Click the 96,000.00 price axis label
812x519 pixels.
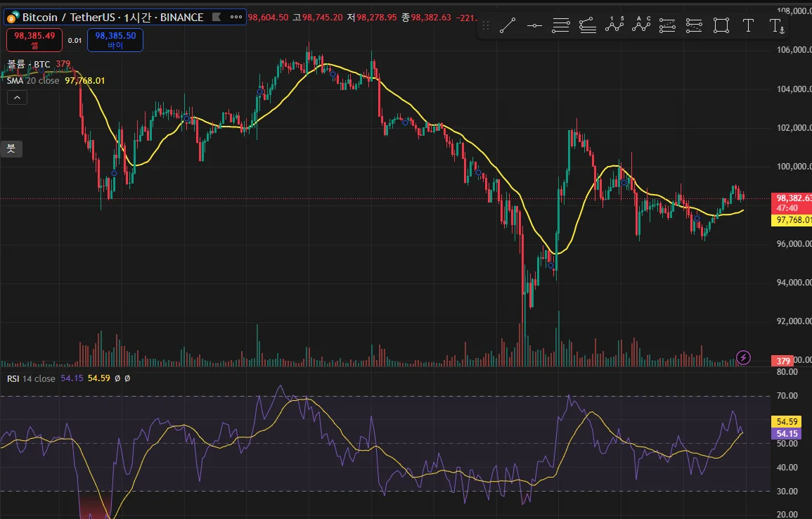coord(794,243)
